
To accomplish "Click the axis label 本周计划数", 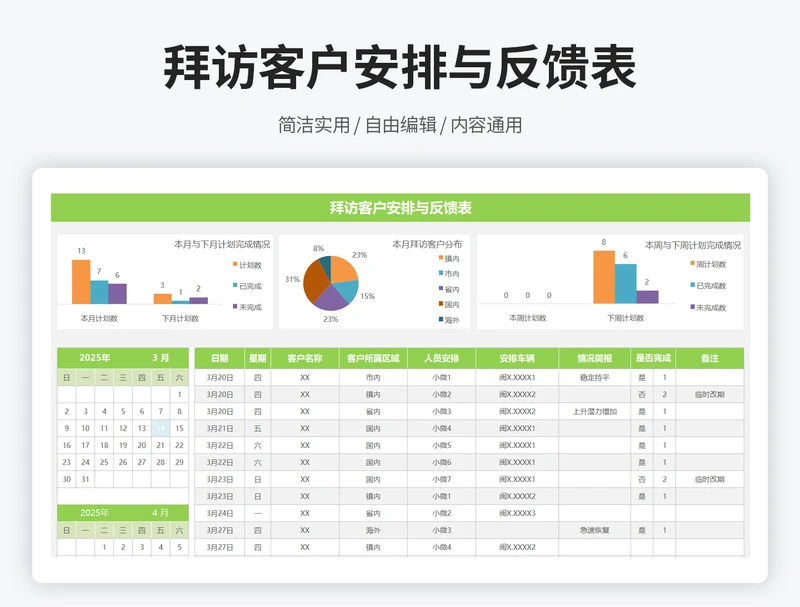I will tap(528, 318).
